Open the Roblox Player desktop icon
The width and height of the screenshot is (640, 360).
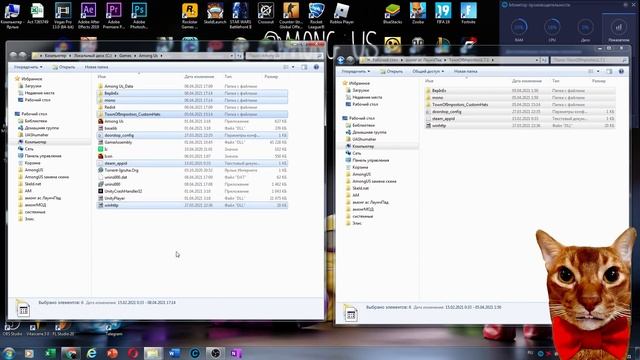point(342,13)
